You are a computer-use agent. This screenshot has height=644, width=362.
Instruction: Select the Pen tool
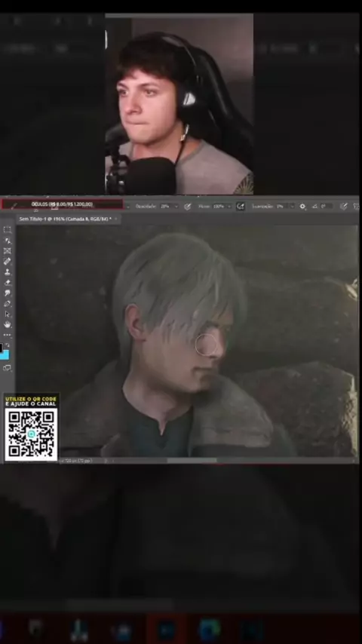coord(7,304)
